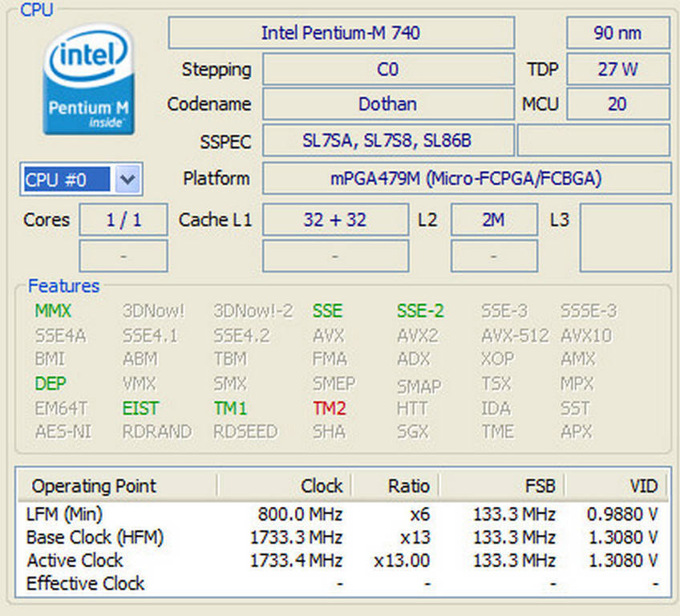This screenshot has width=680, height=616.
Task: Click the mPGA479M platform field
Action: [x=466, y=179]
